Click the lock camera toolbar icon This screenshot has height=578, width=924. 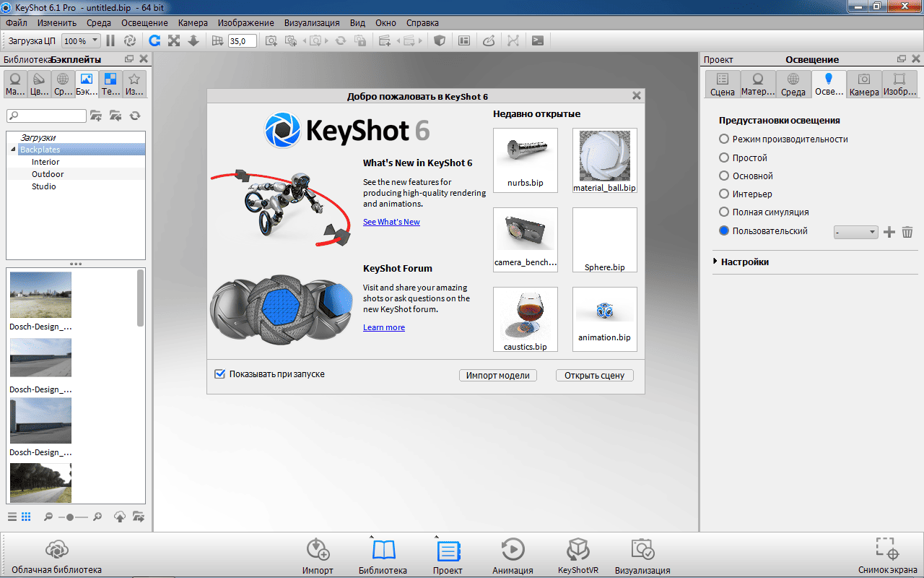point(359,41)
